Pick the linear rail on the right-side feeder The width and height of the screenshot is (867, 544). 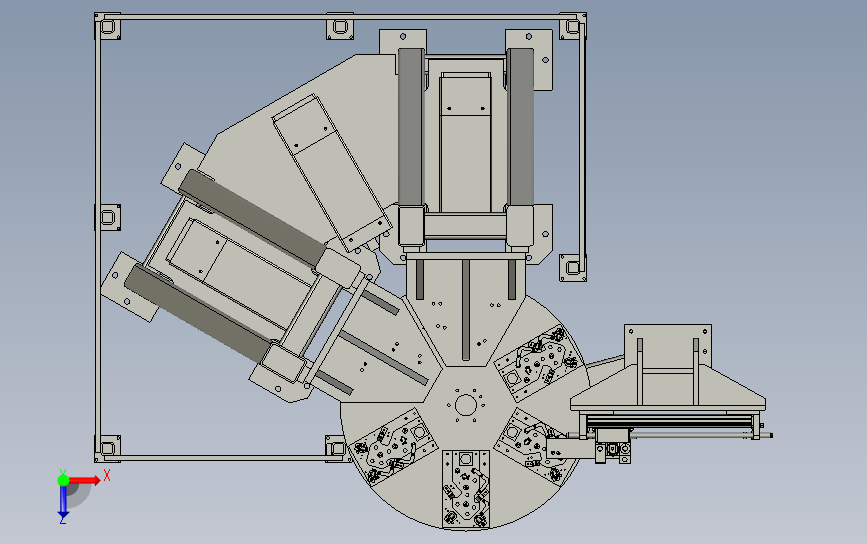pyautogui.click(x=670, y=422)
